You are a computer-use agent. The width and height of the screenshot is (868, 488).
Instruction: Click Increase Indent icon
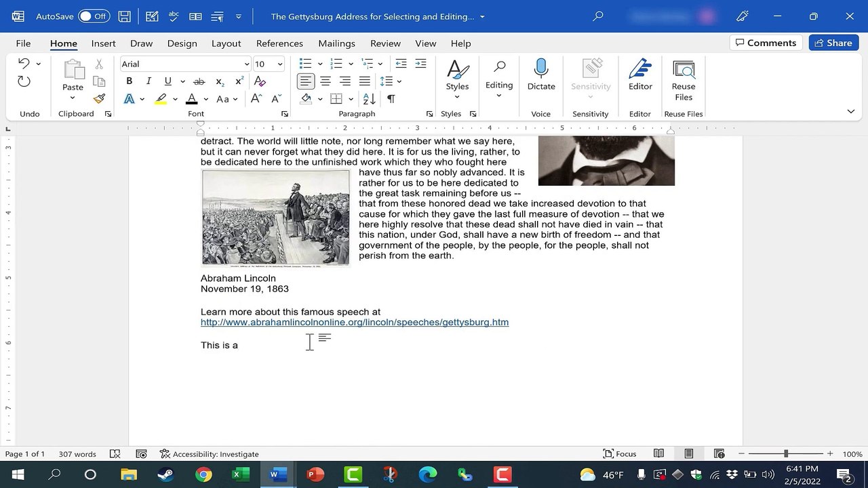421,64
